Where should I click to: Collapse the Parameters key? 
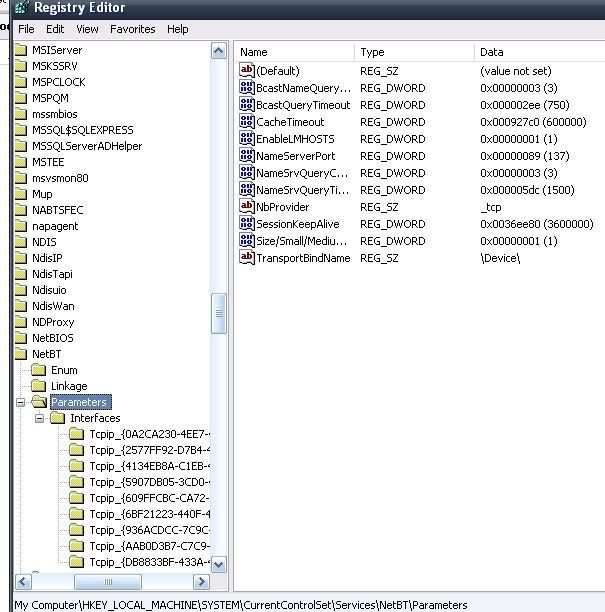(x=21, y=402)
